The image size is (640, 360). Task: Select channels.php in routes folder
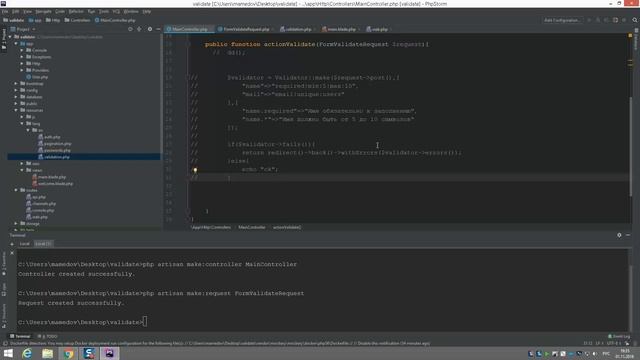click(41, 204)
